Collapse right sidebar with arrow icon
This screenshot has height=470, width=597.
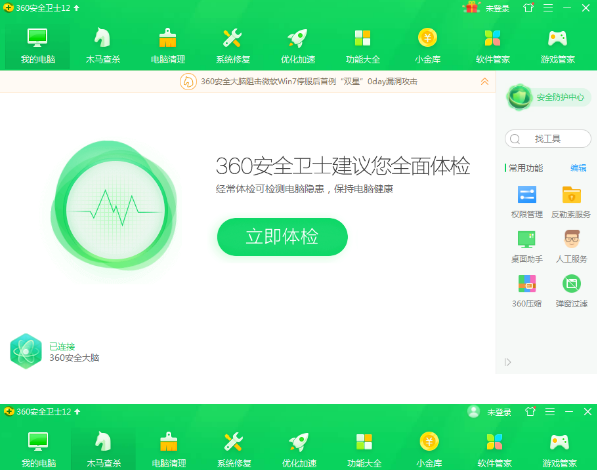coord(508,362)
